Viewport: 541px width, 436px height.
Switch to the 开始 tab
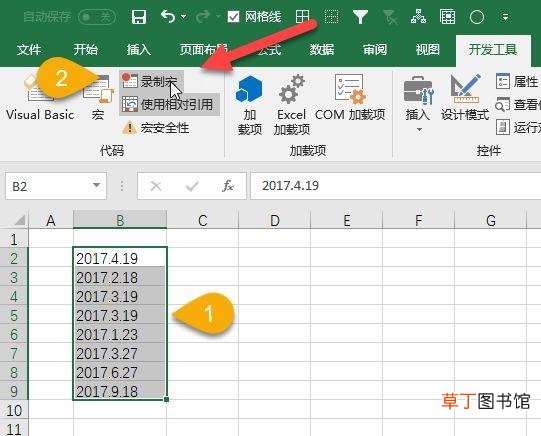[x=85, y=50]
